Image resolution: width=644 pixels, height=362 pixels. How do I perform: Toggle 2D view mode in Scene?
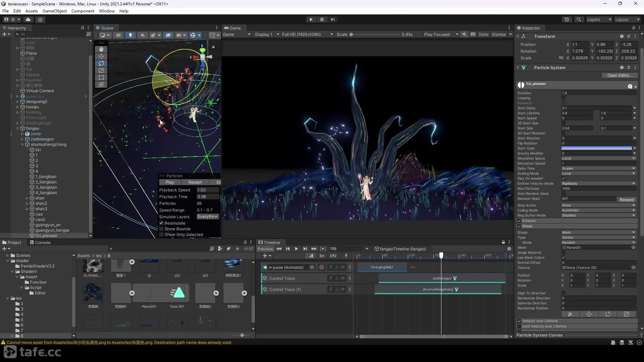(118, 35)
